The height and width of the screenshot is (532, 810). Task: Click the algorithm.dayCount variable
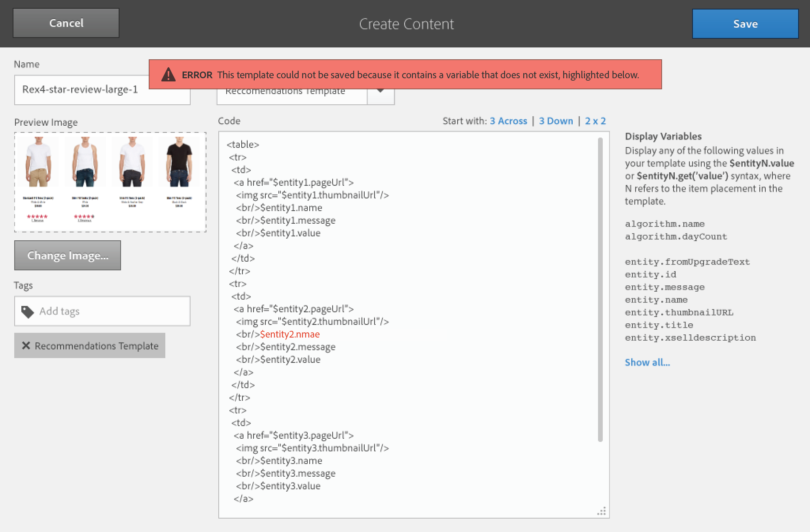click(x=676, y=237)
